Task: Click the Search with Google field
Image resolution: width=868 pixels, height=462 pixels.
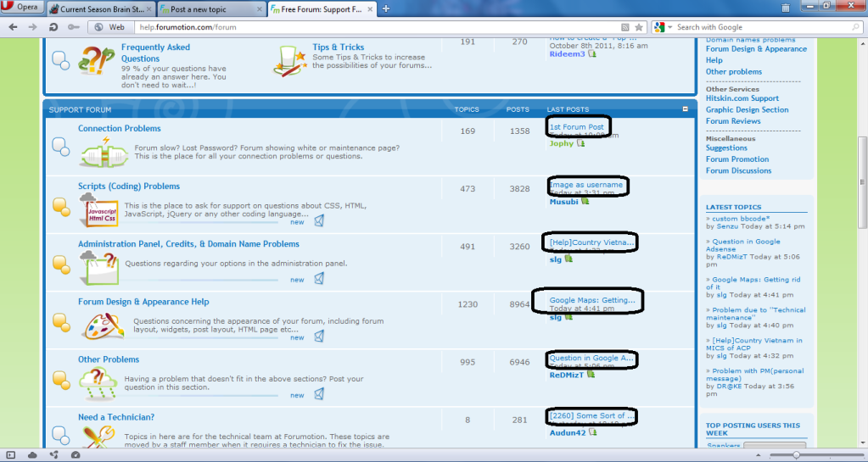Action: point(761,27)
